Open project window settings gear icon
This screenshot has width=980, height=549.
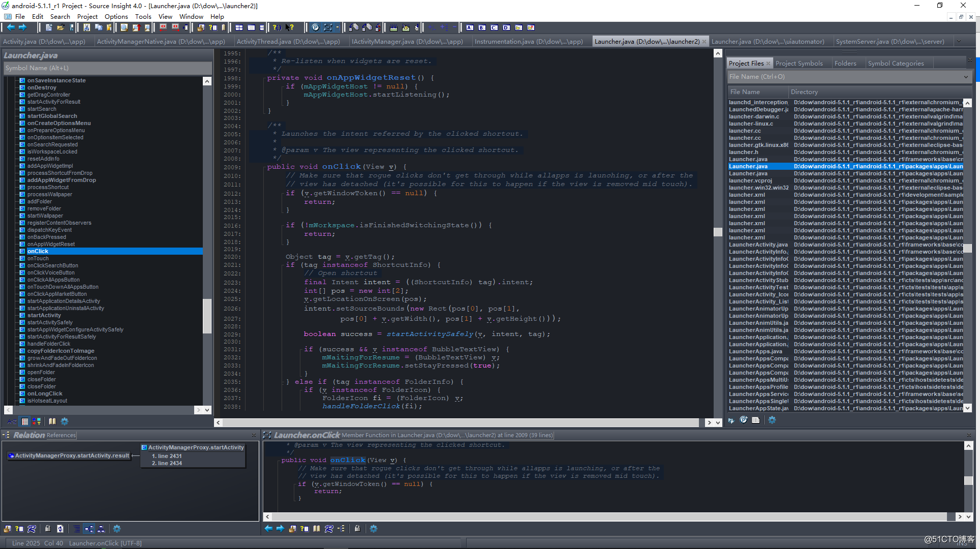click(x=772, y=420)
